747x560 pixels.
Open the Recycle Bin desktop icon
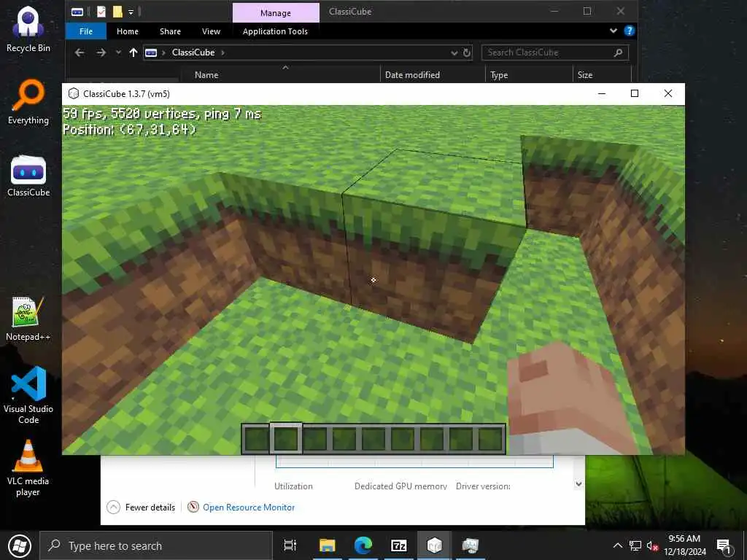click(28, 29)
